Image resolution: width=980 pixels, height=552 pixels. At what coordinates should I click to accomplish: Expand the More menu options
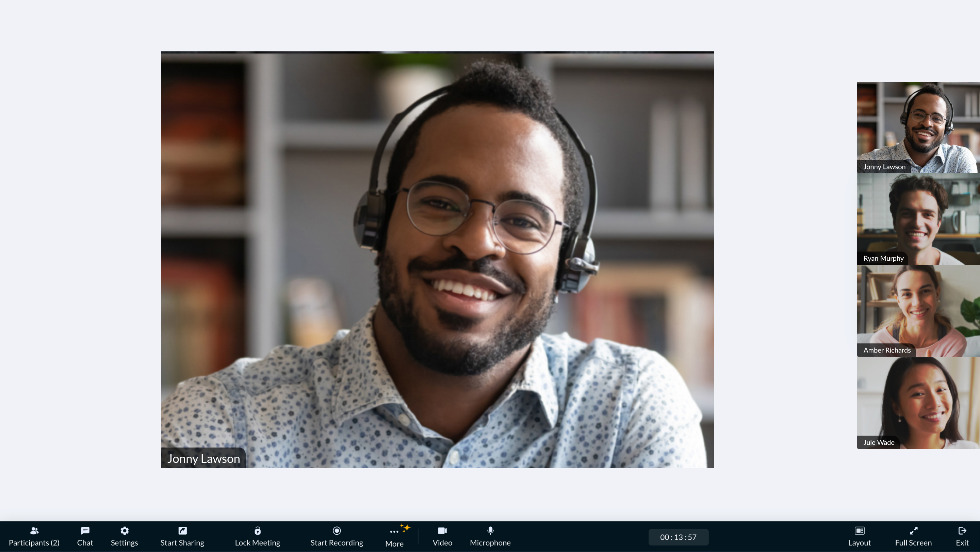pyautogui.click(x=394, y=537)
